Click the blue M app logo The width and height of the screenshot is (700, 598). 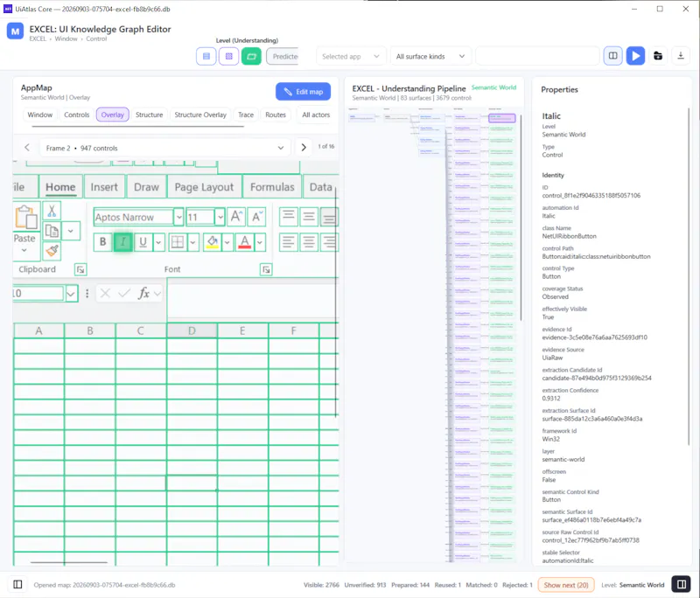coord(15,31)
